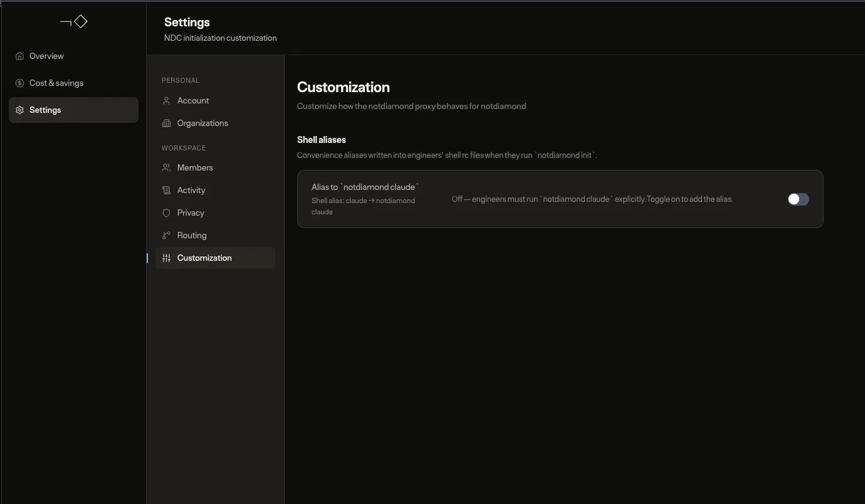Click the Routing branch icon
The image size is (865, 504).
point(166,235)
